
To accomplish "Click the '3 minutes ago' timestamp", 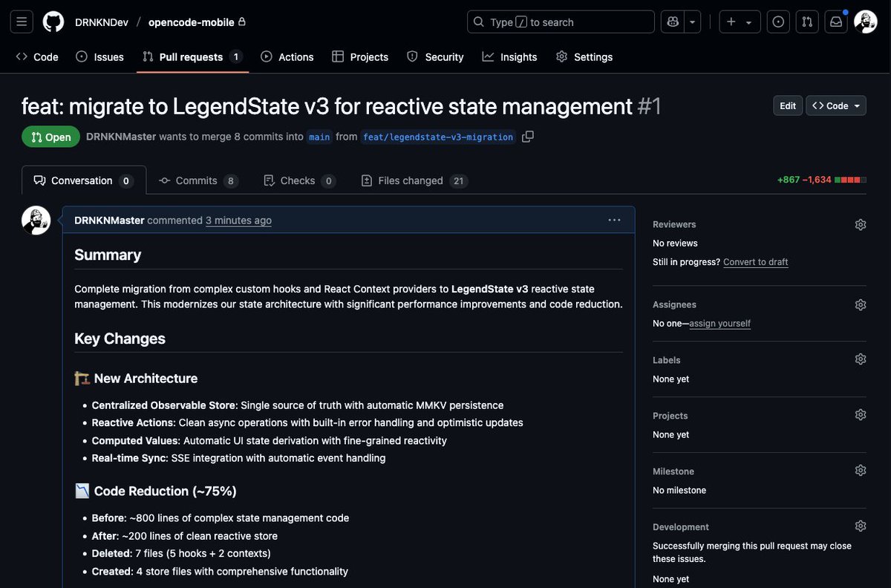I will (x=238, y=220).
